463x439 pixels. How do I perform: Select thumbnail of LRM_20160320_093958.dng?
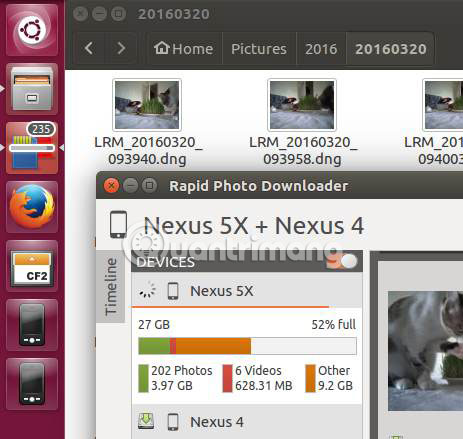302,105
